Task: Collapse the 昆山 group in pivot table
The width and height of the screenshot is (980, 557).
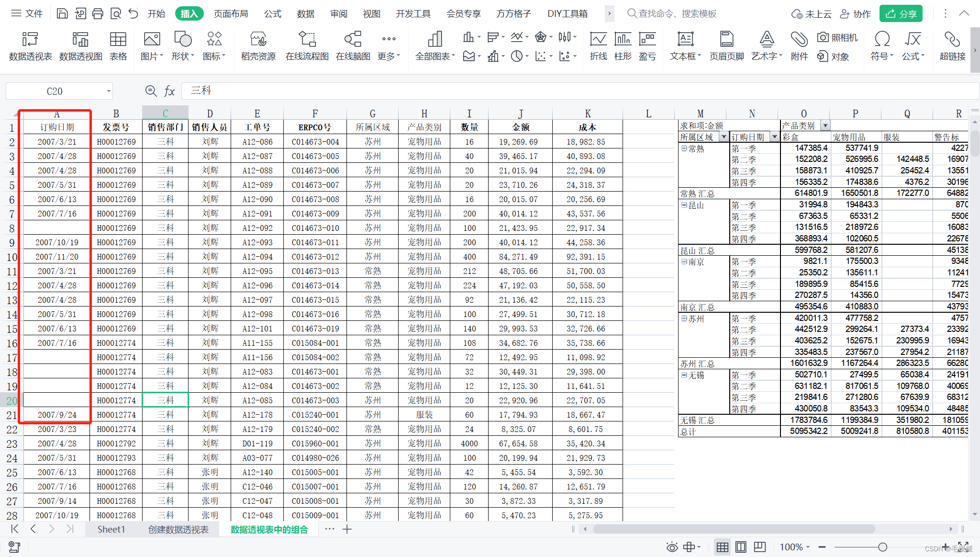Action: click(x=684, y=205)
